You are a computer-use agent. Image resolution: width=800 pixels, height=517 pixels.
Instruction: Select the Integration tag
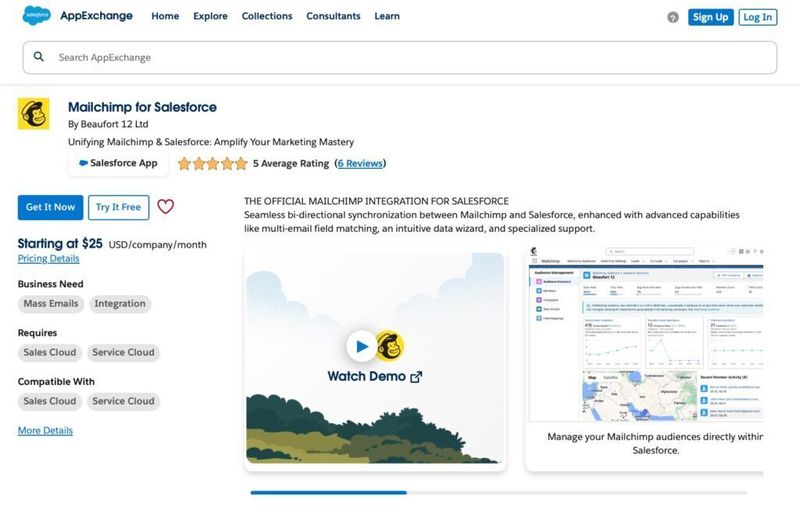120,304
